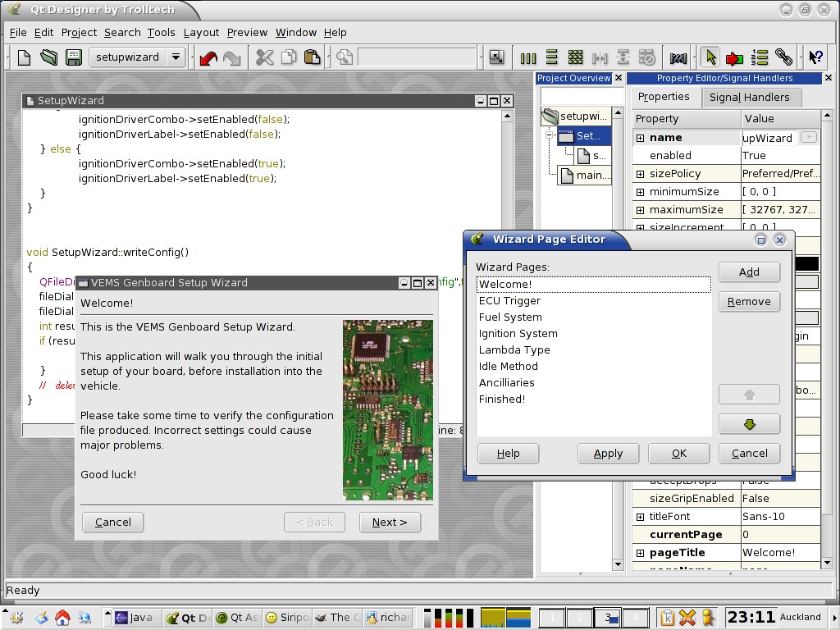Expand the name property
Screen dimensions: 840x630
(640, 138)
